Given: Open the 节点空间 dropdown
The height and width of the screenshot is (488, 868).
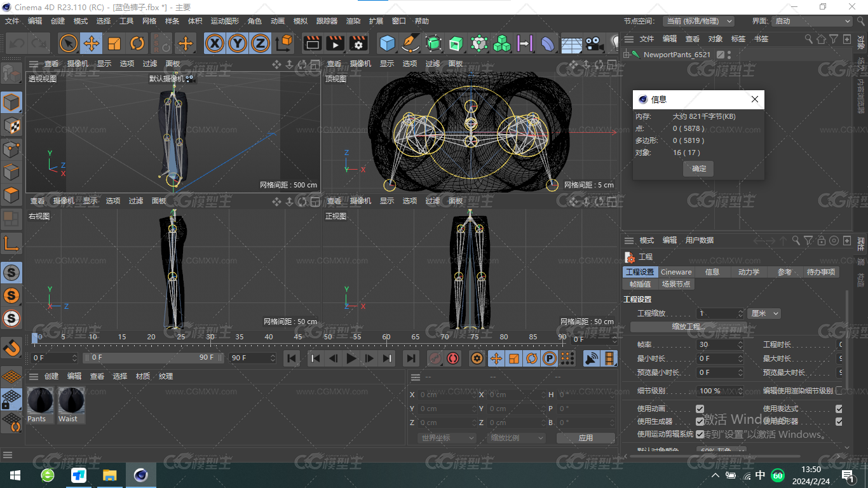Looking at the screenshot, I should [x=698, y=21].
